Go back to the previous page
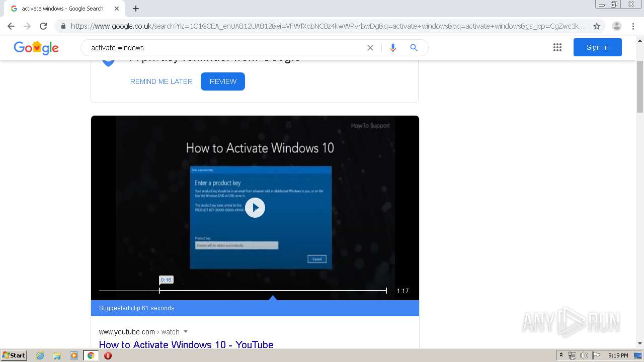The height and width of the screenshot is (362, 644). [x=11, y=26]
